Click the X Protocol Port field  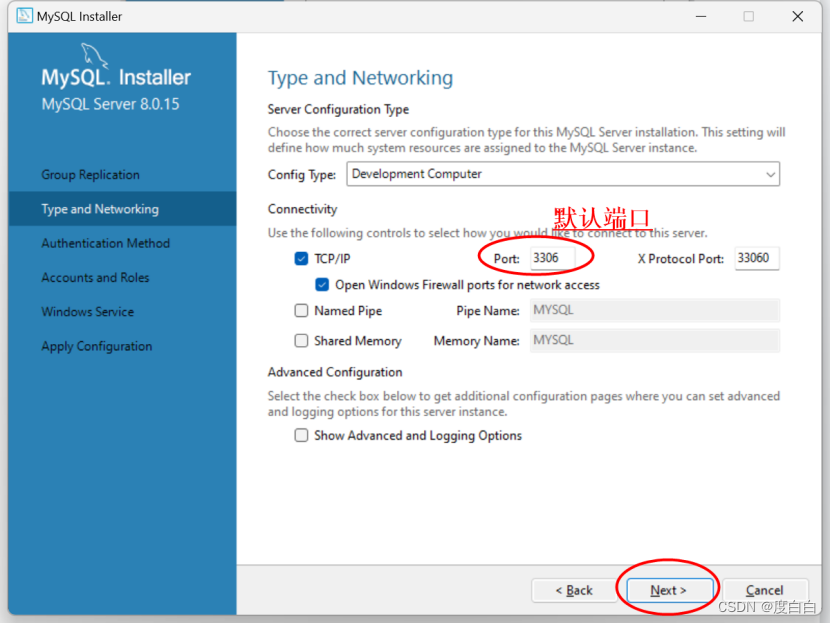pos(757,258)
